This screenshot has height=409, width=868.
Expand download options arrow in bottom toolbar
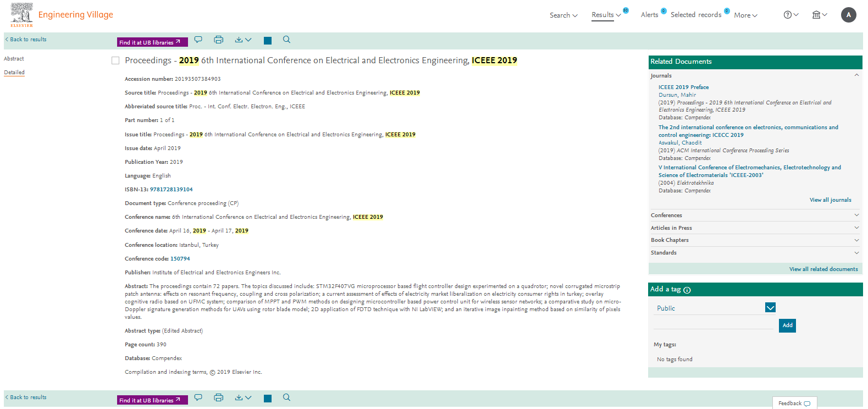[x=248, y=397]
